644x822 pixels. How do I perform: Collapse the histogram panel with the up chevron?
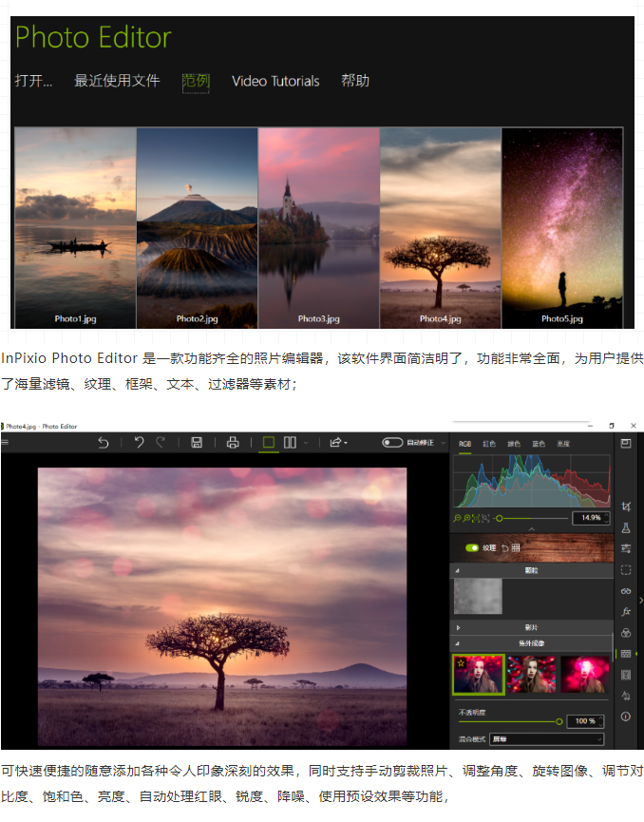click(531, 529)
